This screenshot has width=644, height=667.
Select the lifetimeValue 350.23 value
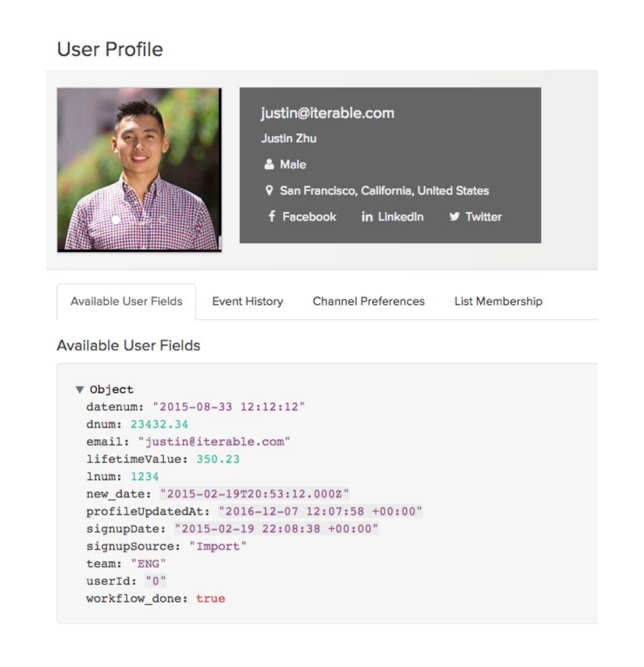(x=218, y=459)
